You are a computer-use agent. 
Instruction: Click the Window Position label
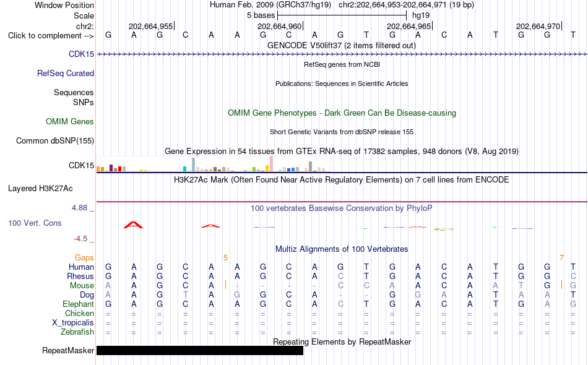64,5
